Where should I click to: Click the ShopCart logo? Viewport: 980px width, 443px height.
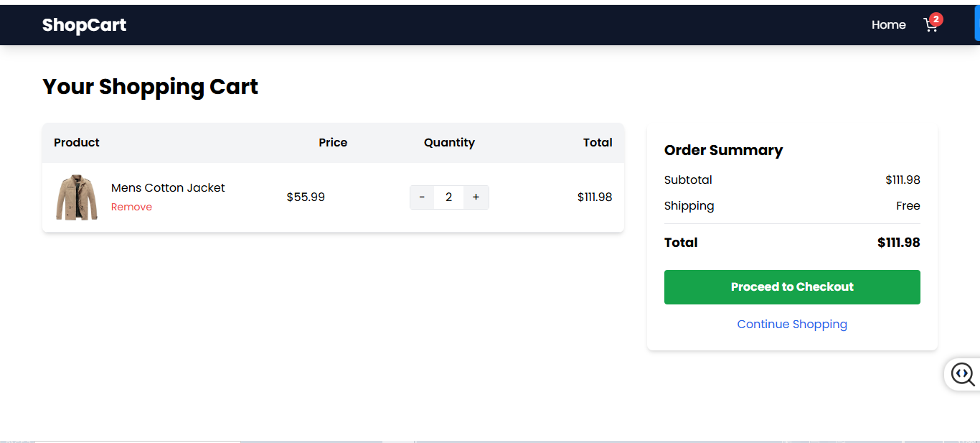84,25
